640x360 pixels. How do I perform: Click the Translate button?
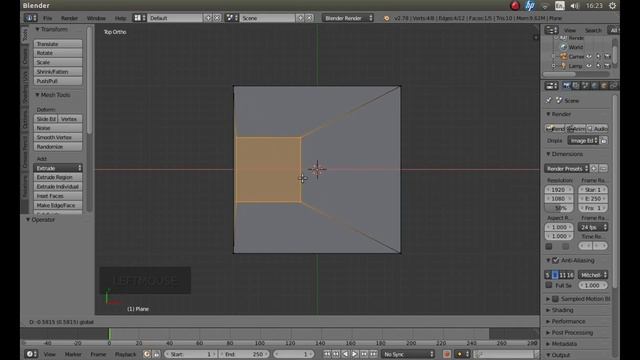(58, 44)
